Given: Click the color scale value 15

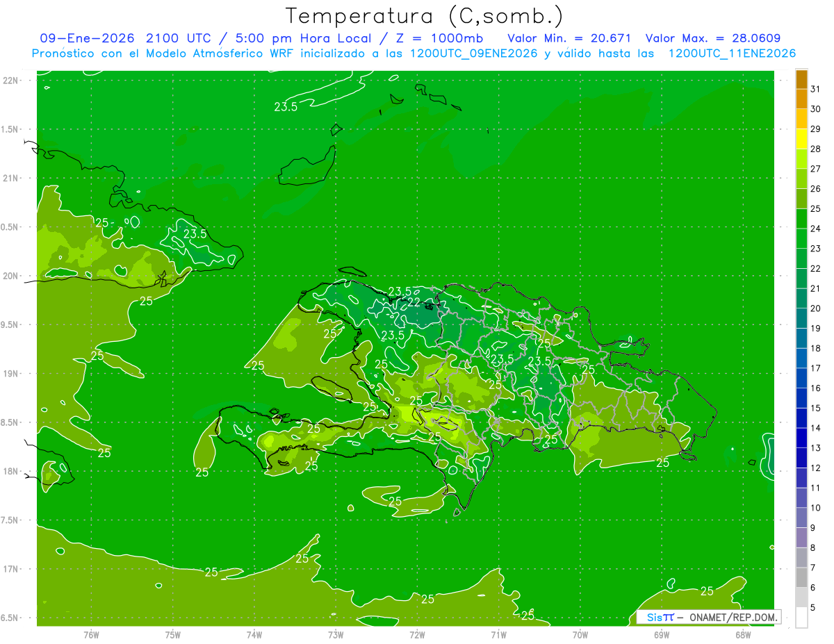Looking at the screenshot, I should (x=816, y=408).
